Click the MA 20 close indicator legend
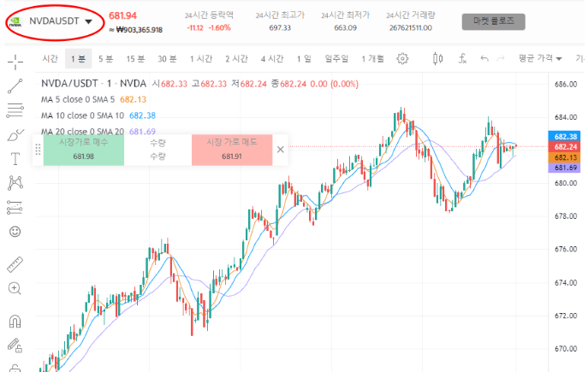Screen dimensions: 588x372 click(98, 132)
